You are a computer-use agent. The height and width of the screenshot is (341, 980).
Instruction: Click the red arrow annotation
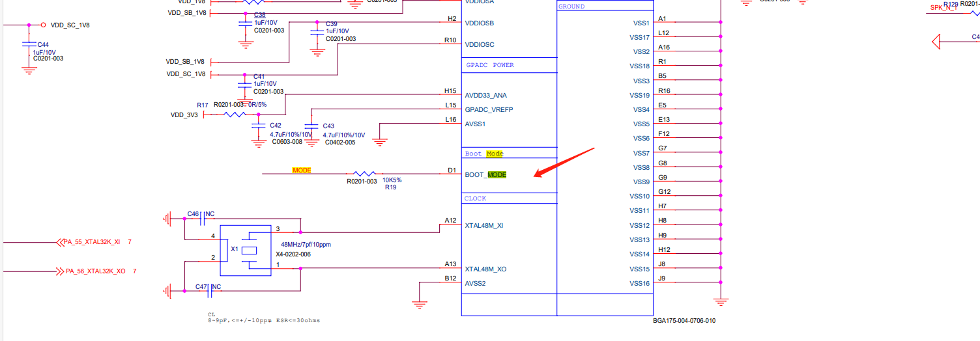[564, 163]
